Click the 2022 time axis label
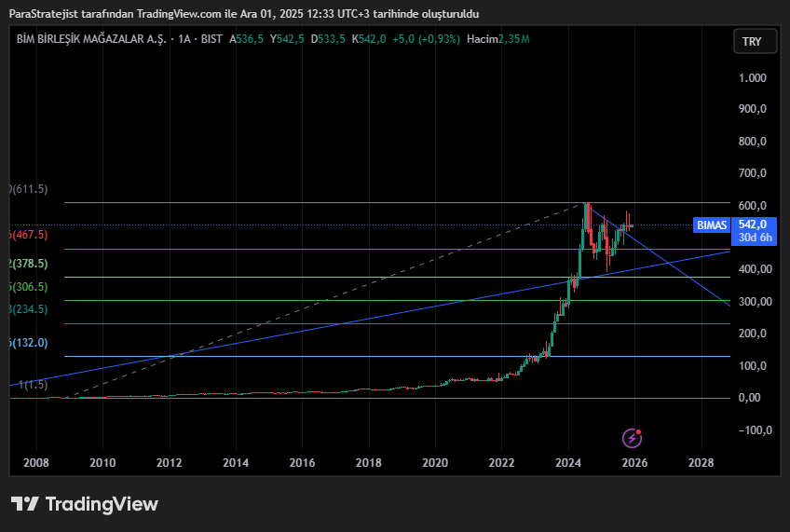 502,462
